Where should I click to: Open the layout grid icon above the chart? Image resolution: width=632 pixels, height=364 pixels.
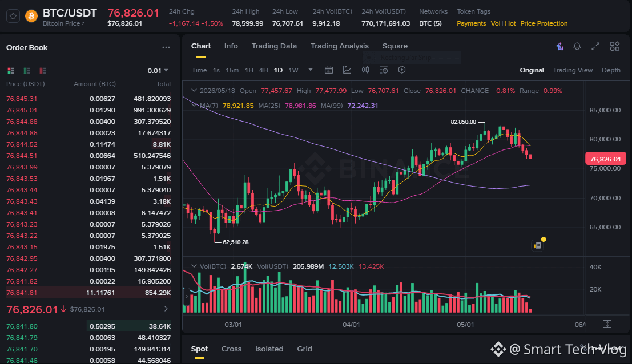(615, 46)
